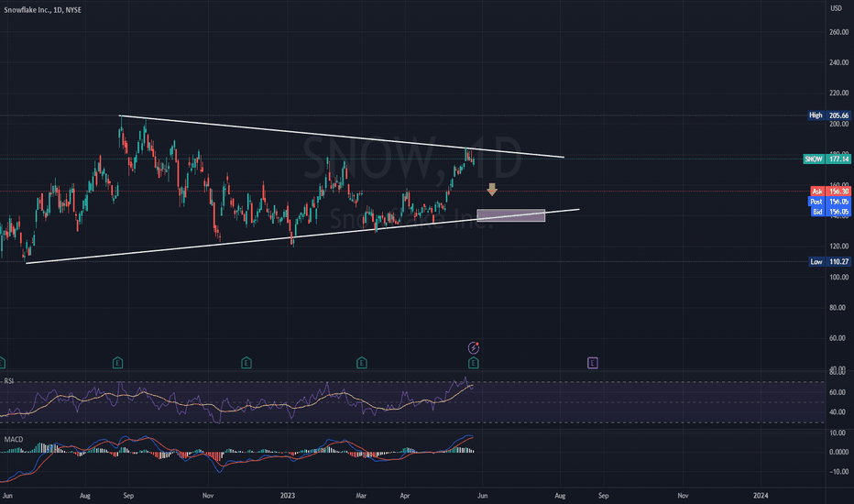
Task: Click the Post 156.05 price label
Action: pyautogui.click(x=830, y=202)
